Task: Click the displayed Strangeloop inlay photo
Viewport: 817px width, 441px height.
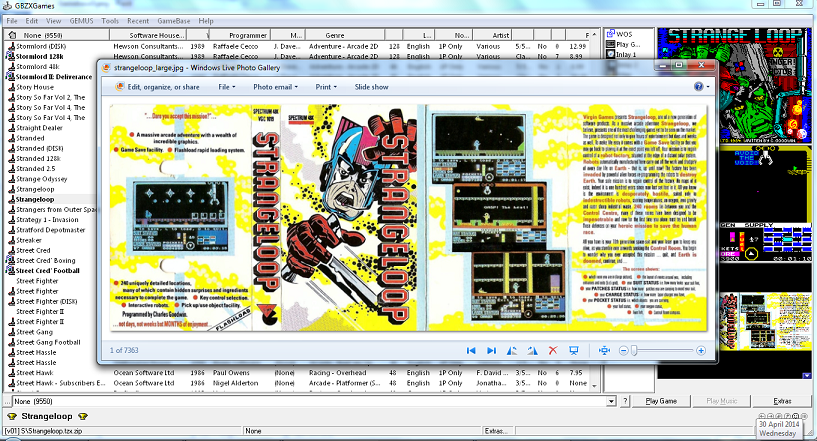Action: (408, 218)
